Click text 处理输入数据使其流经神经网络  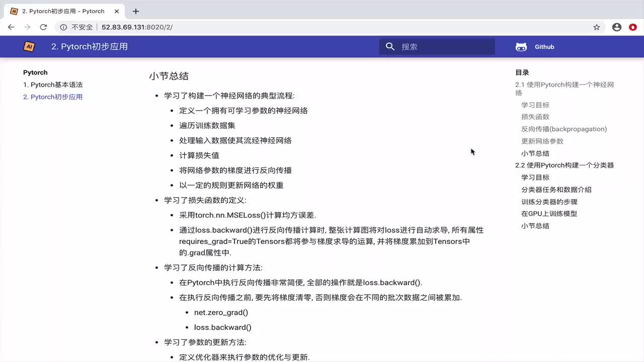point(235,140)
